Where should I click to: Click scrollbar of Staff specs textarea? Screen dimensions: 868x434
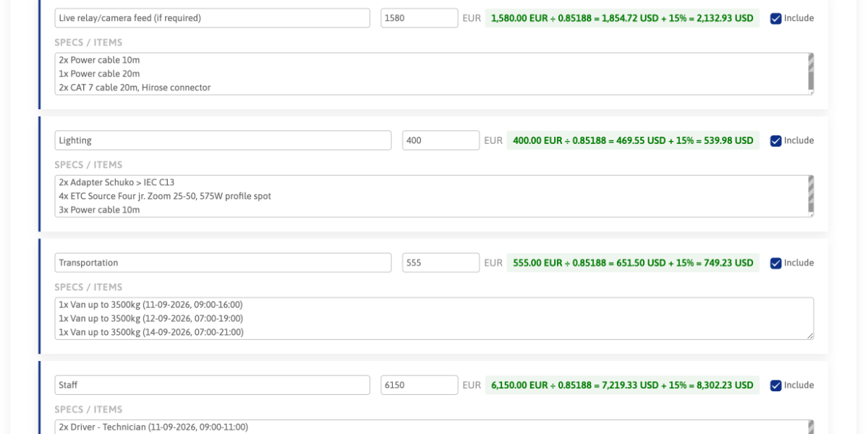pyautogui.click(x=811, y=427)
